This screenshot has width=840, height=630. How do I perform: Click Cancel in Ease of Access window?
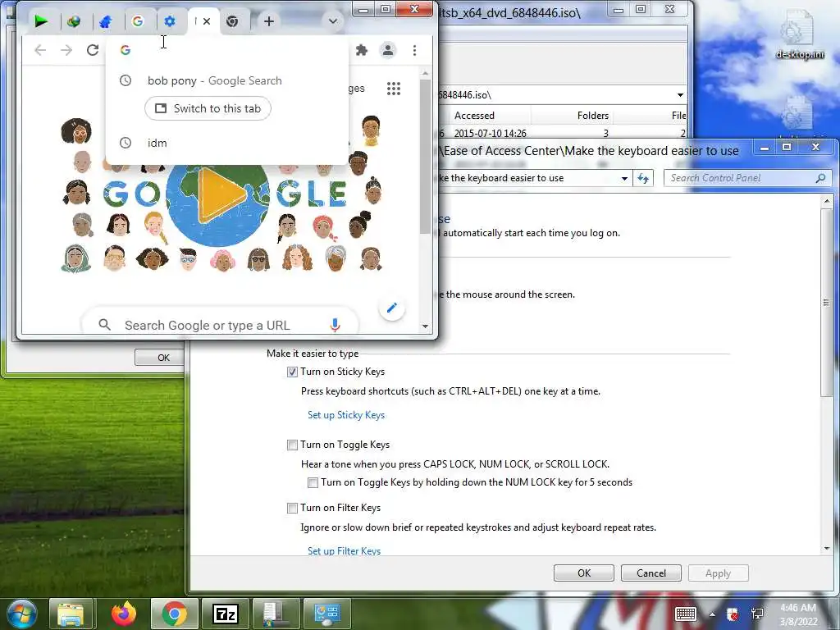click(651, 573)
